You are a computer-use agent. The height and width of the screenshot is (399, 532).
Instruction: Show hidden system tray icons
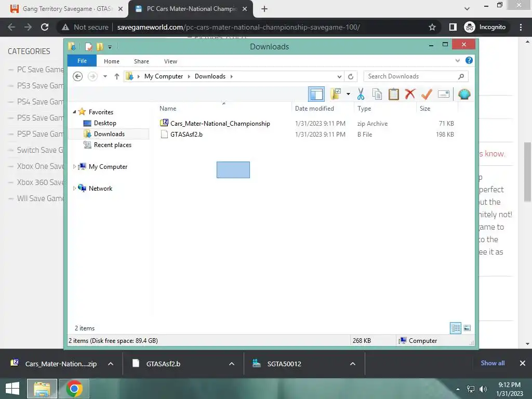click(x=458, y=390)
